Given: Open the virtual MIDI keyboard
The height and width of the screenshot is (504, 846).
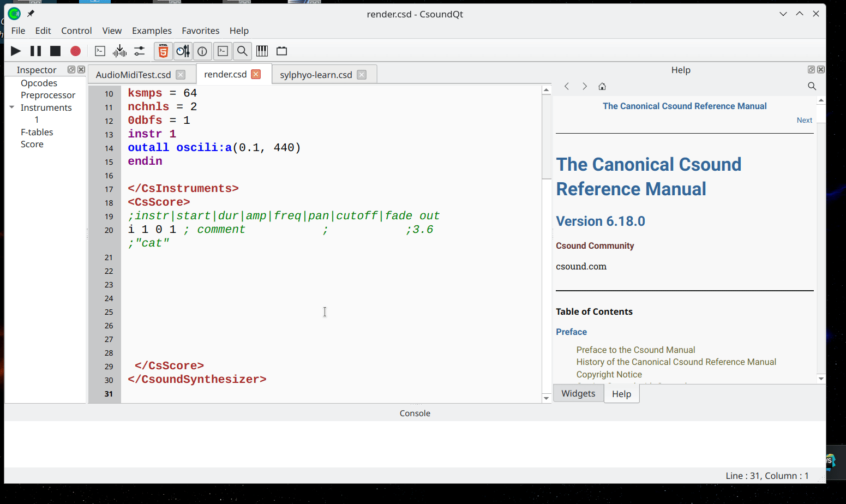Looking at the screenshot, I should 262,51.
